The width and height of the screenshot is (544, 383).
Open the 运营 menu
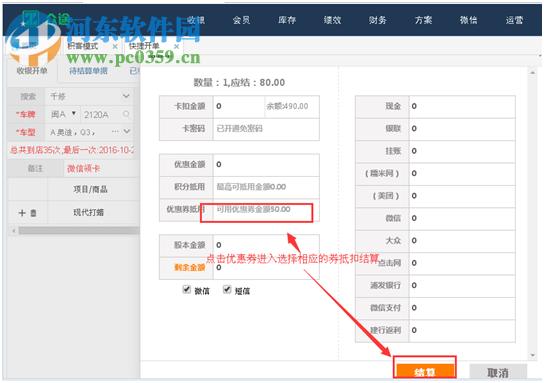(514, 20)
